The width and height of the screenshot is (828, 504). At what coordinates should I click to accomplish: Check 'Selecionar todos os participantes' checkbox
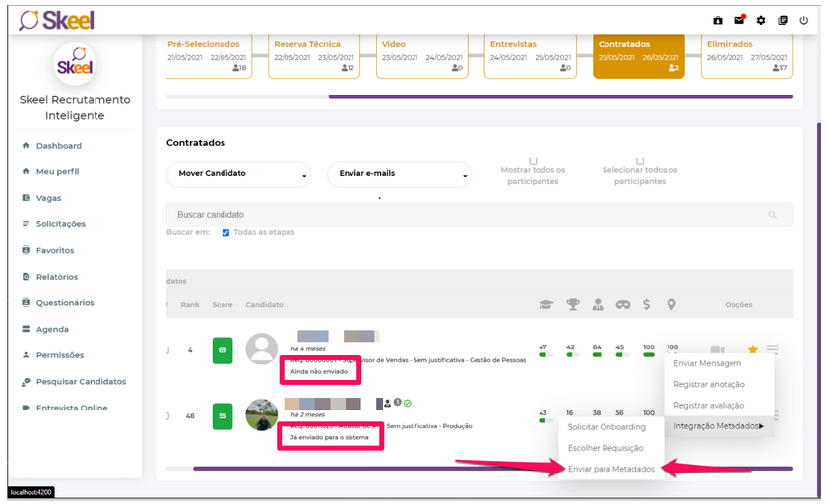(x=640, y=161)
